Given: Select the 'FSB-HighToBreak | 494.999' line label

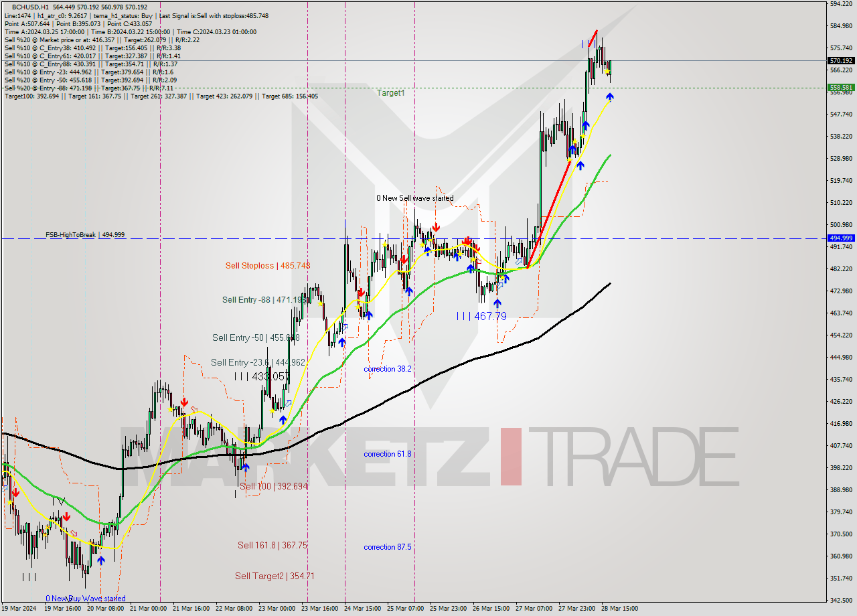Looking at the screenshot, I should click(85, 235).
